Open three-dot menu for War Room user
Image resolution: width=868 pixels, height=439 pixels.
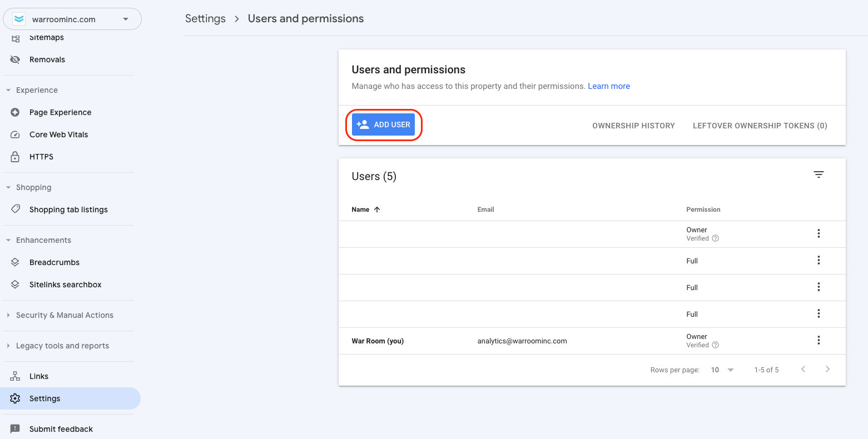pyautogui.click(x=819, y=340)
